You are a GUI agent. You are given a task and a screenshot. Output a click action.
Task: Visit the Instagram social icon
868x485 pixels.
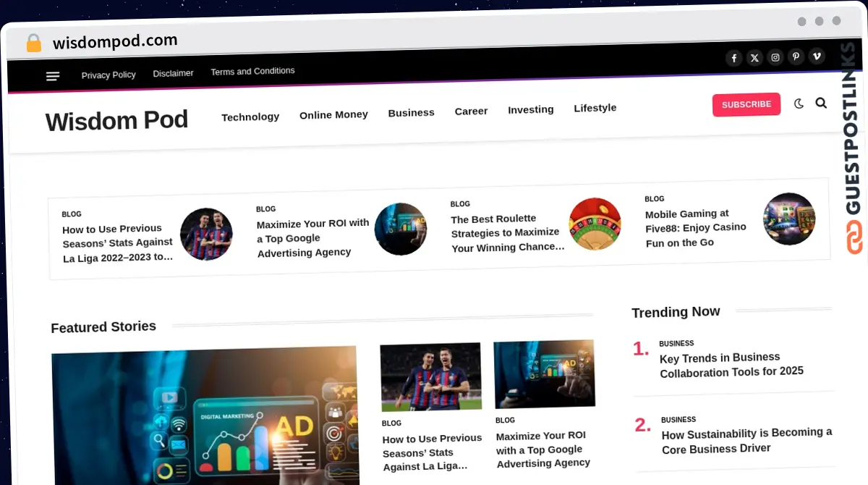pos(775,57)
